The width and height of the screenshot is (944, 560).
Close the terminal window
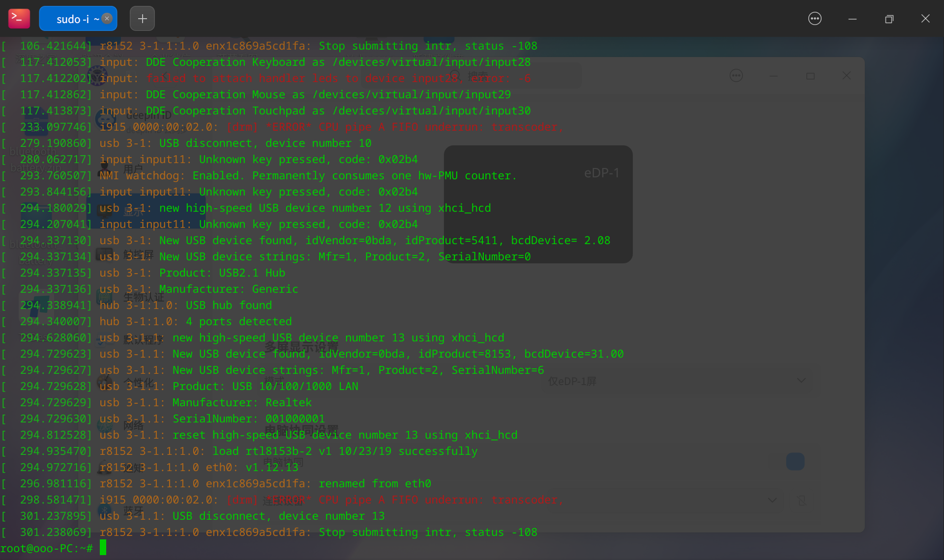(x=925, y=19)
